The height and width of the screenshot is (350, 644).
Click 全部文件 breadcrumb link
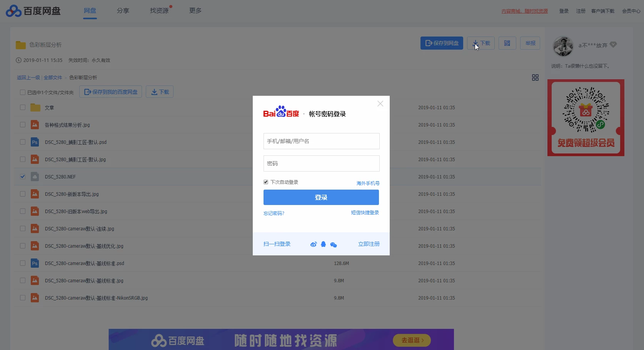click(53, 78)
